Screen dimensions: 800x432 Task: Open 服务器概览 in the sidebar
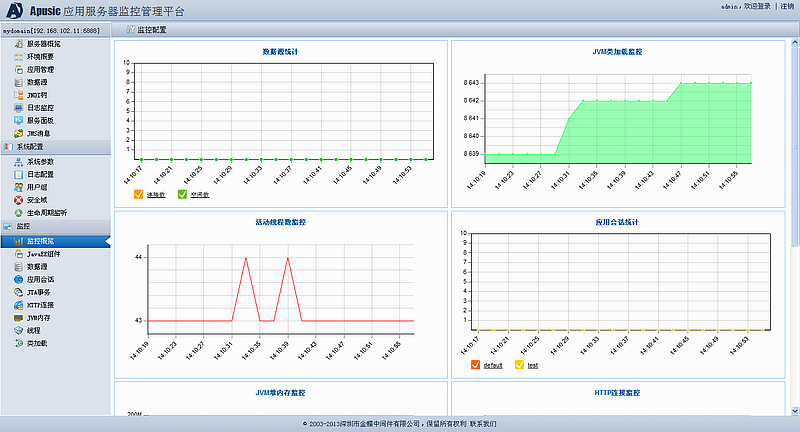pos(43,44)
